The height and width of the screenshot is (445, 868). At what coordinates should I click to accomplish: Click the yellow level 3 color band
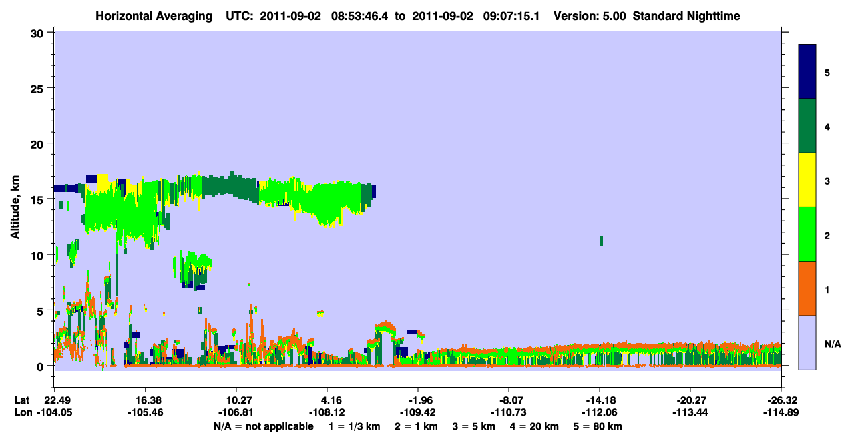pos(807,180)
